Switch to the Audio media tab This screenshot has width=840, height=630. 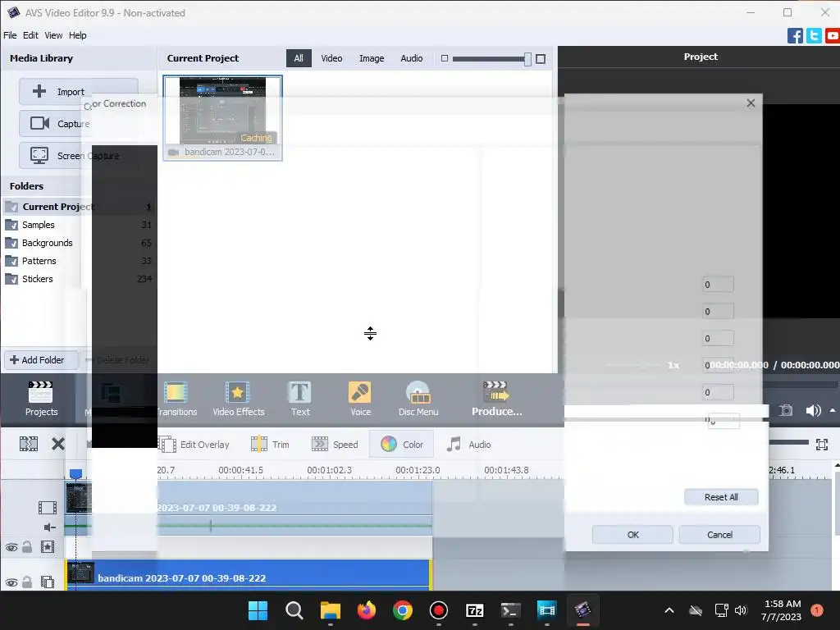[412, 58]
